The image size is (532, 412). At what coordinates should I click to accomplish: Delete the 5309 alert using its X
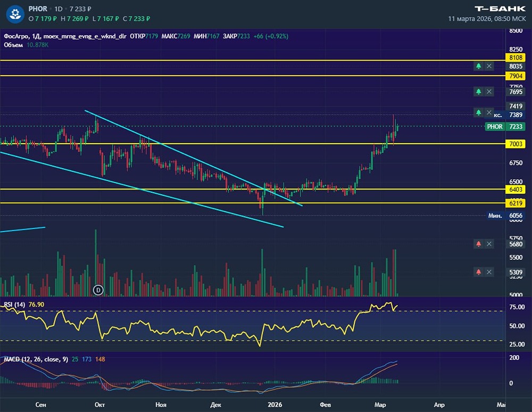(x=489, y=272)
